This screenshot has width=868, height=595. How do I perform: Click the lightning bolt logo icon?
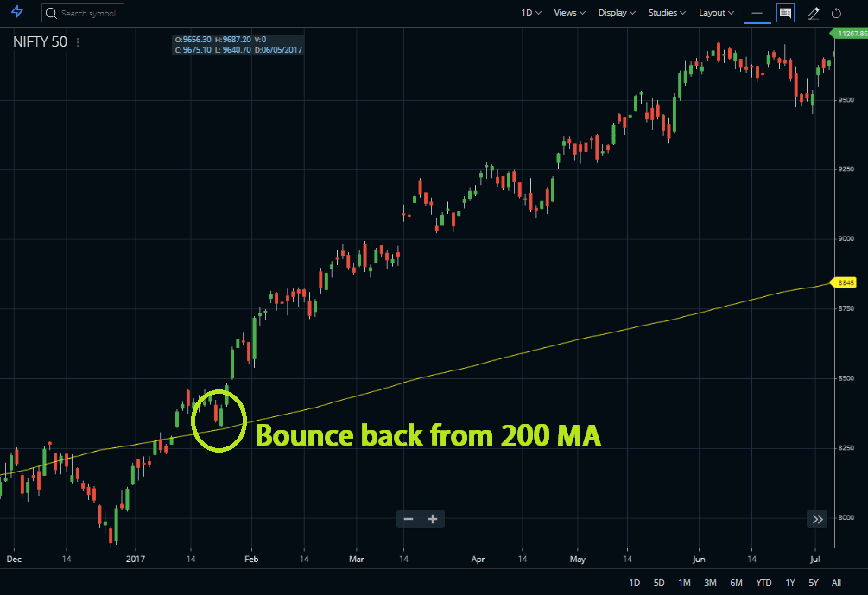click(17, 11)
